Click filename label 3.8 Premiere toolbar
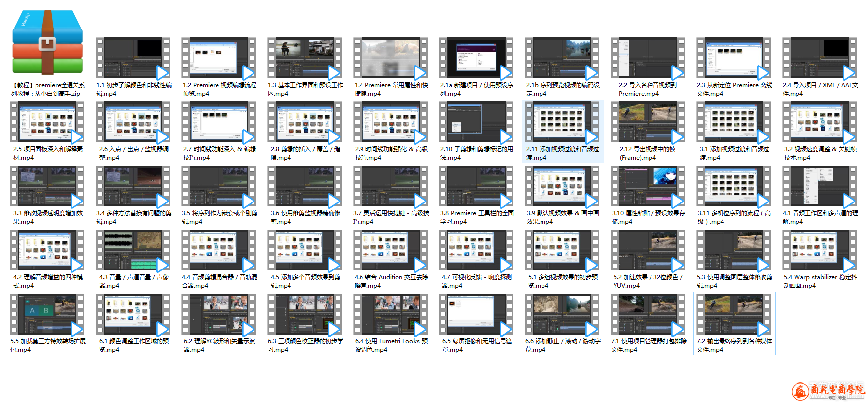The width and height of the screenshot is (868, 404). click(x=477, y=217)
